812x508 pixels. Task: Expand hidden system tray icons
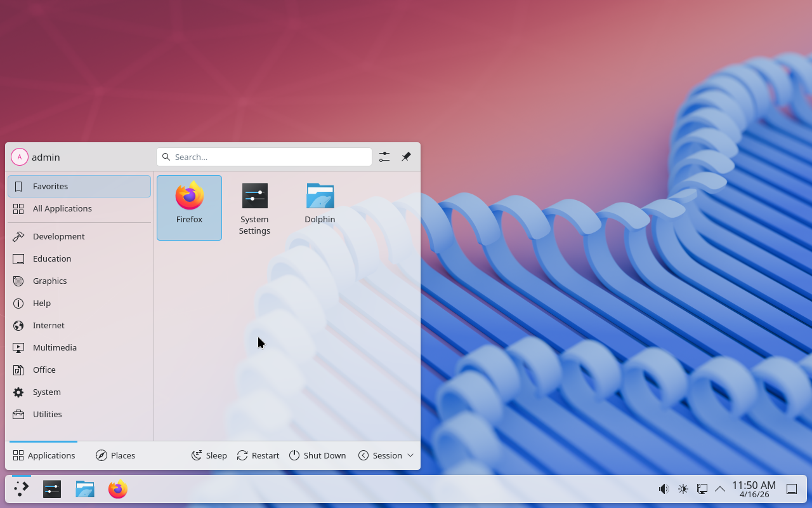point(720,489)
